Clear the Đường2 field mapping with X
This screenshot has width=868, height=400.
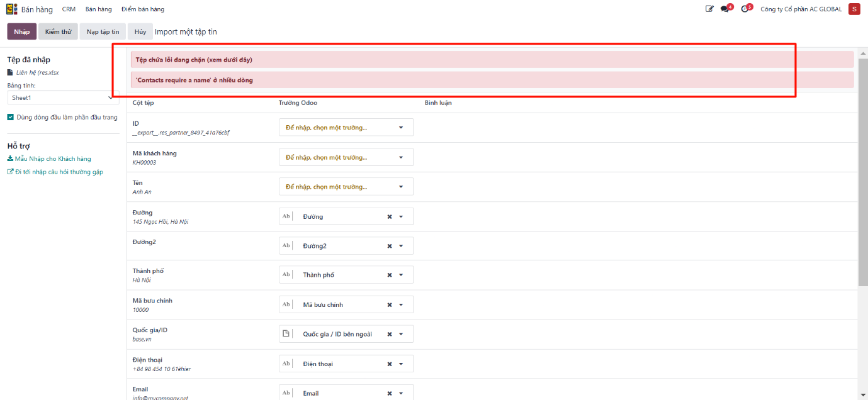point(389,246)
